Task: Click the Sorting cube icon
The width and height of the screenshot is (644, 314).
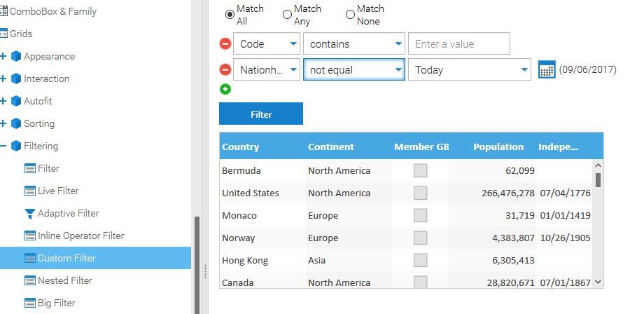Action: click(x=16, y=123)
